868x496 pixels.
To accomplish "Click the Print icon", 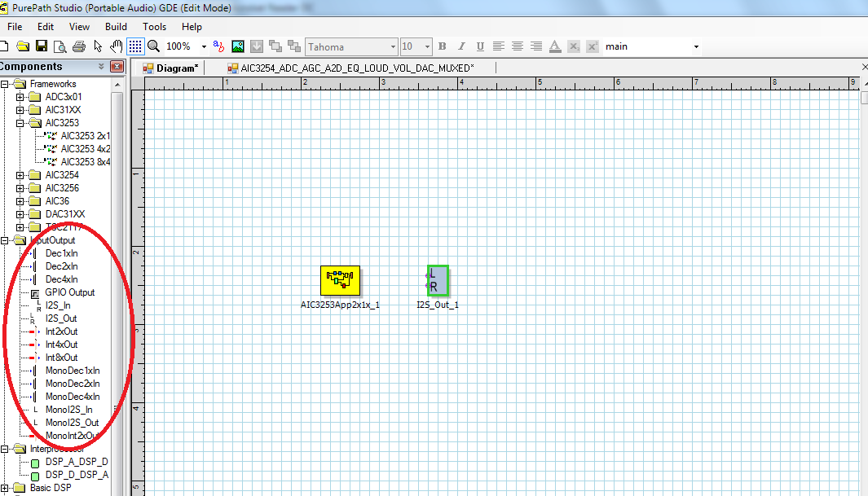I will click(x=79, y=46).
